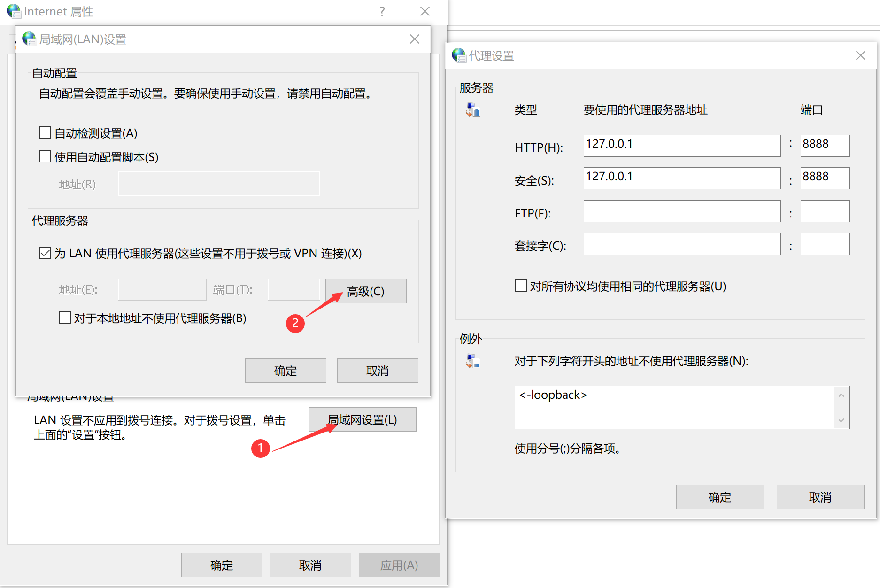Confirm 代理设置 dialog with 确定
Image resolution: width=880 pixels, height=588 pixels.
pos(720,497)
